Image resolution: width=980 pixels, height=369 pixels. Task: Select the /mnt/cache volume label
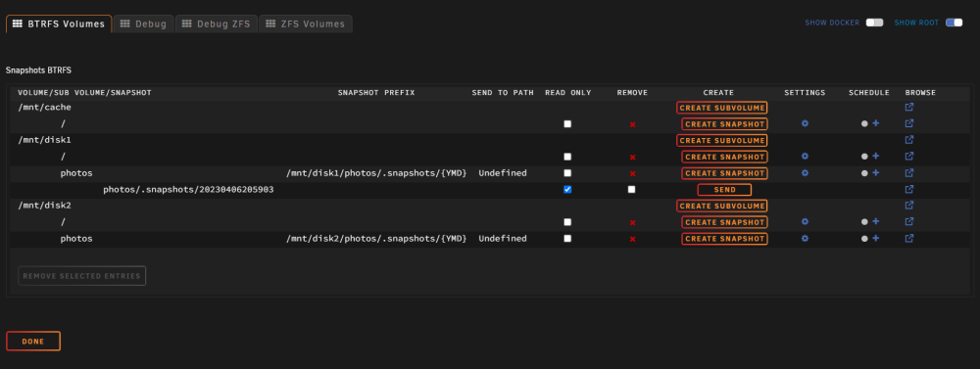[44, 108]
